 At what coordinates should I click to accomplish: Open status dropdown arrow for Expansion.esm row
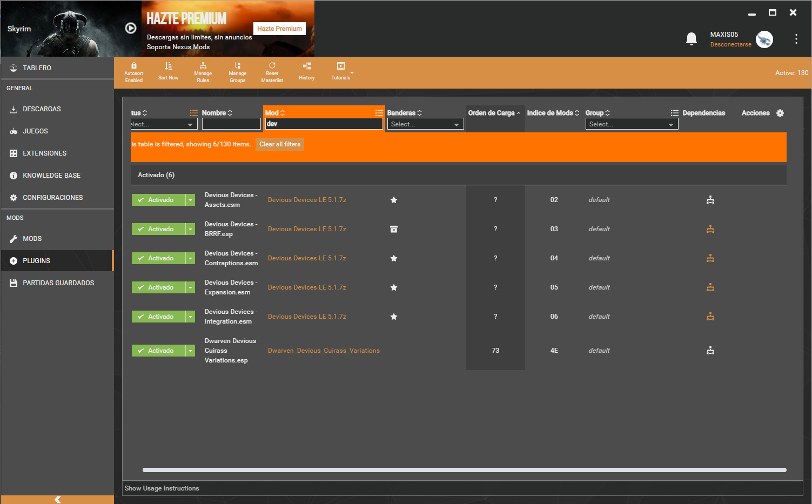click(x=190, y=287)
